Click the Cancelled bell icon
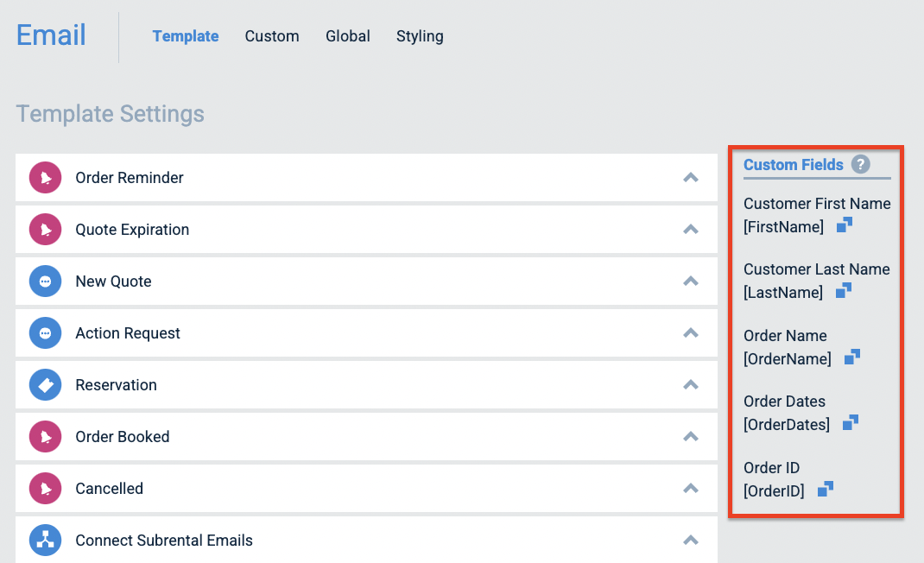The image size is (924, 563). [46, 489]
